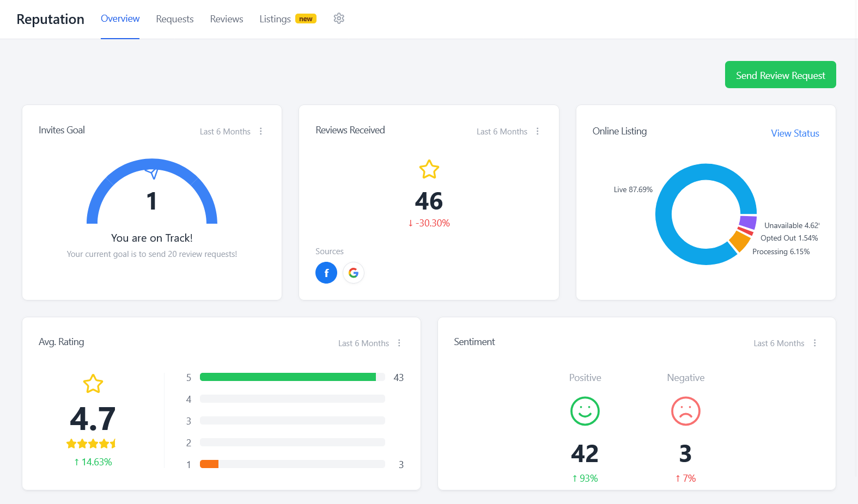Click the Avg. Rating star outline icon
858x504 pixels.
click(x=93, y=384)
